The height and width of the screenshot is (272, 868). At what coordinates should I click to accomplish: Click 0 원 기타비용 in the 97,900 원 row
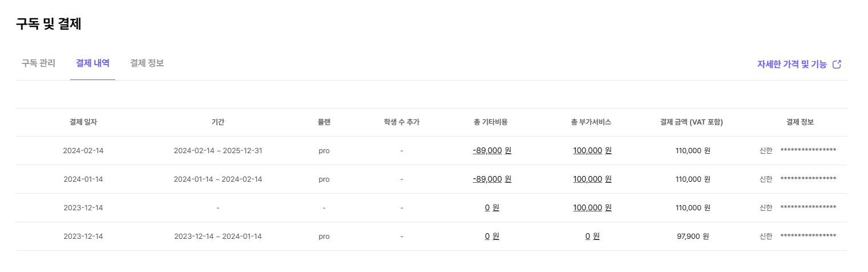click(x=492, y=237)
